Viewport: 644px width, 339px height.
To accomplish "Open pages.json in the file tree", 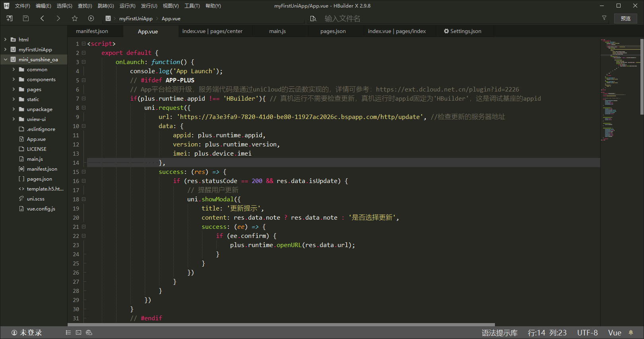I will pyautogui.click(x=39, y=179).
